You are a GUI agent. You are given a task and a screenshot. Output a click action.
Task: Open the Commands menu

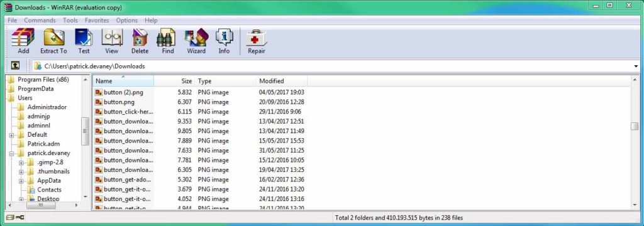point(40,20)
